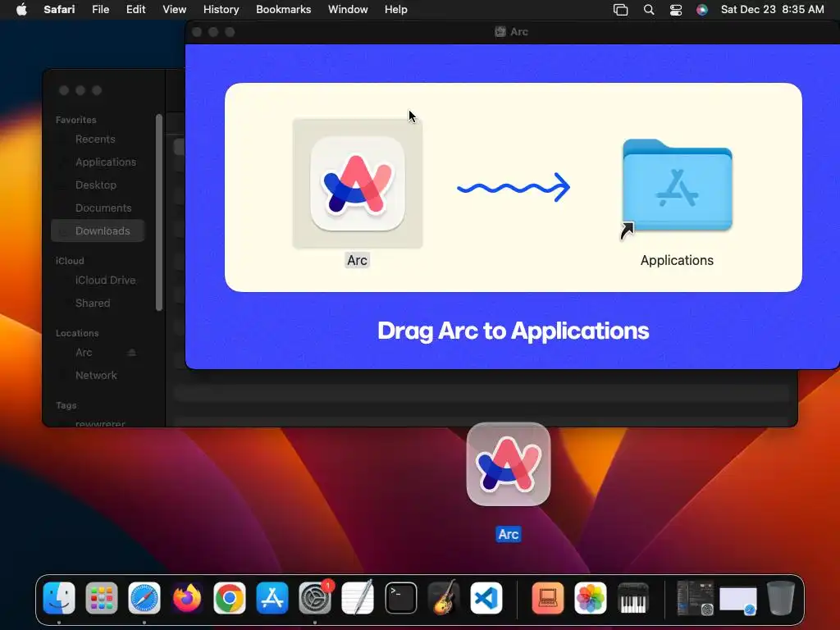
Task: Open the View menu
Action: coord(174,10)
